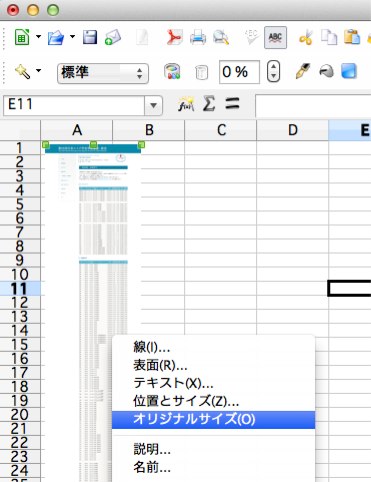This screenshot has width=371, height=482.
Task: Select row 20 header
Action: coord(20,415)
